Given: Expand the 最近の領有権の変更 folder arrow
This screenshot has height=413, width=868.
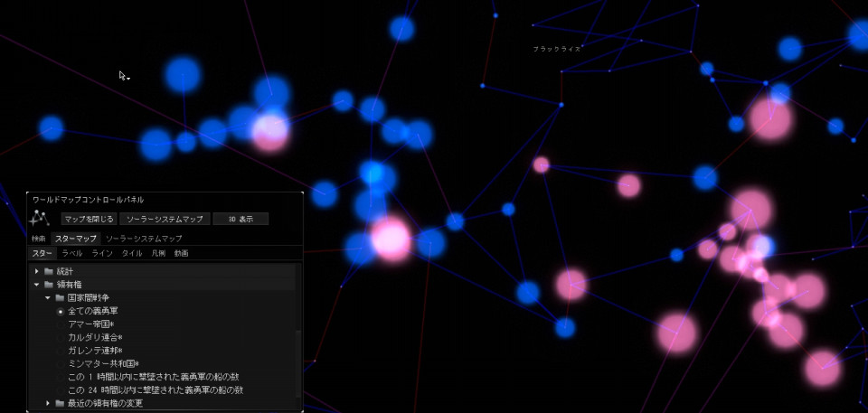Looking at the screenshot, I should click(48, 403).
